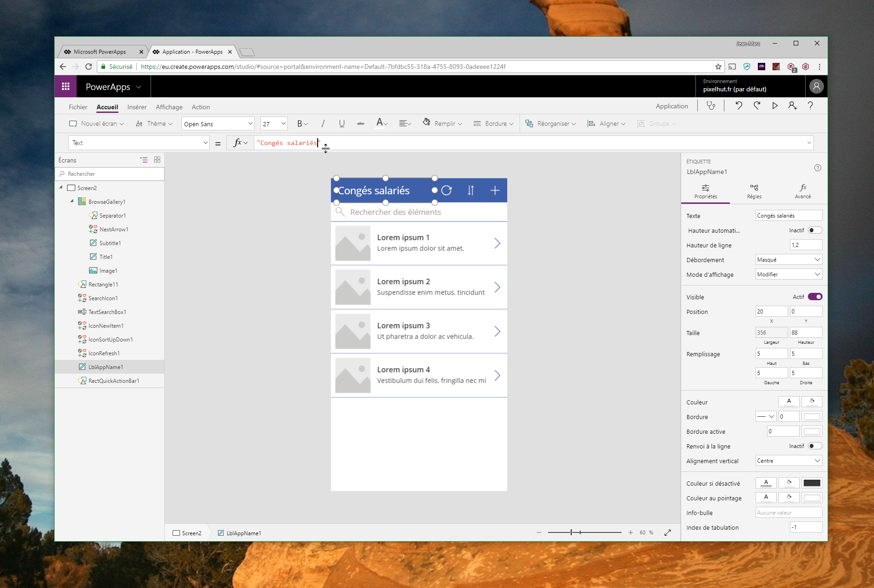Open the PowerApps waffle app launcher
Screen dimensions: 874x588
(x=66, y=86)
